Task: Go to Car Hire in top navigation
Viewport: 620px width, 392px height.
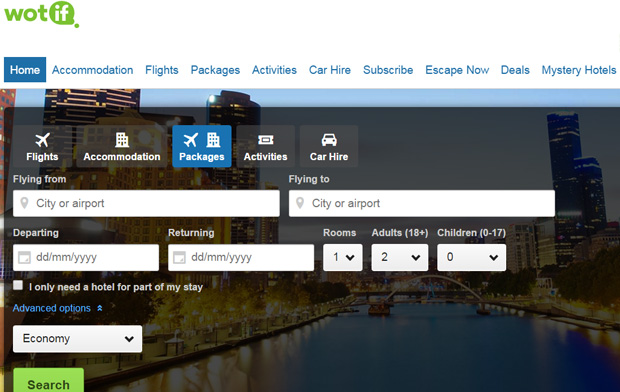Action: (330, 70)
